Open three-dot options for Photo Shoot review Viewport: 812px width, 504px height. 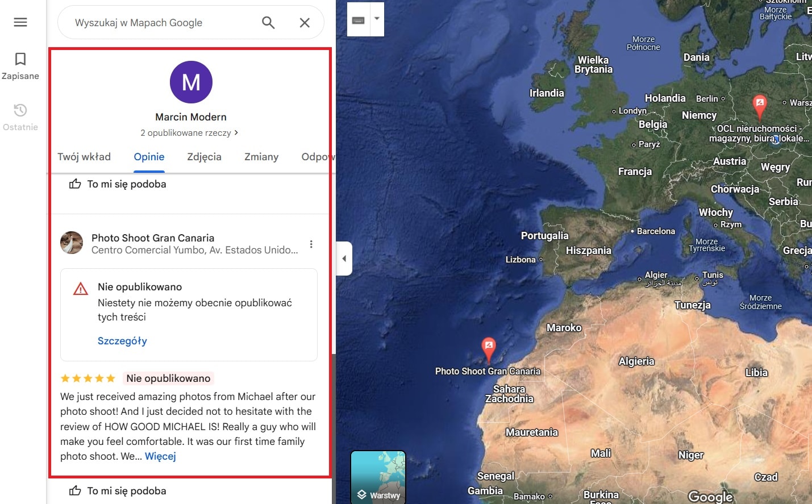point(311,244)
